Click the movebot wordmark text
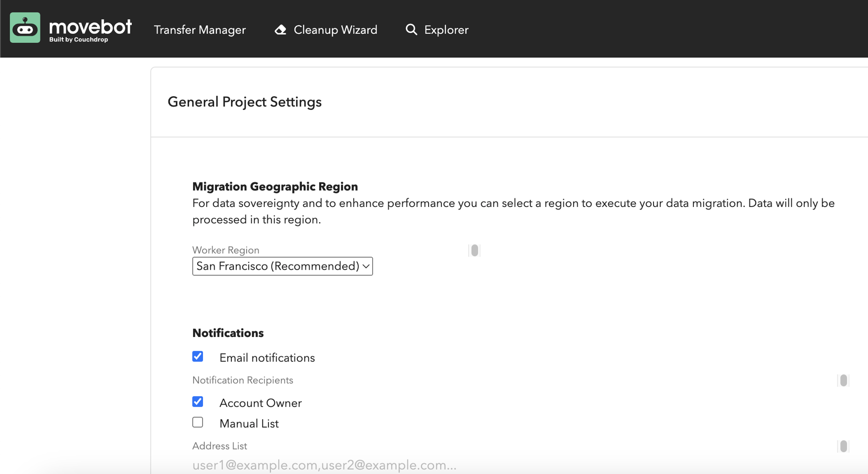This screenshot has height=474, width=868. pyautogui.click(x=90, y=27)
